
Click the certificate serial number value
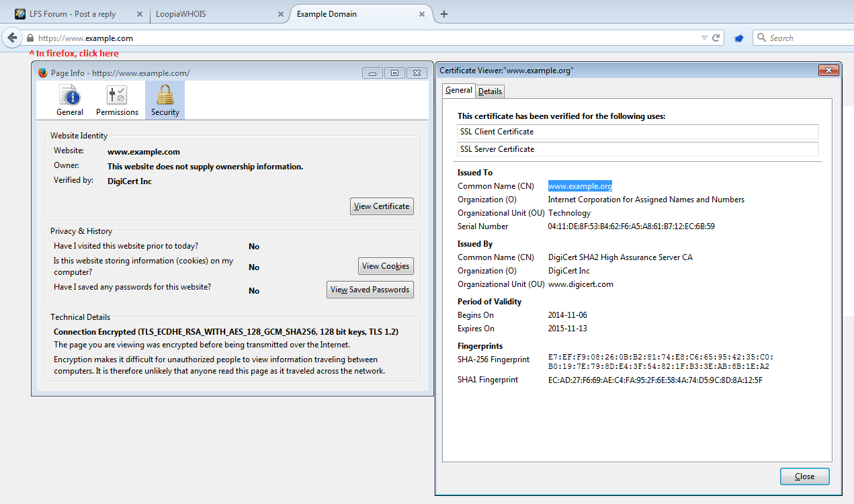pos(632,226)
